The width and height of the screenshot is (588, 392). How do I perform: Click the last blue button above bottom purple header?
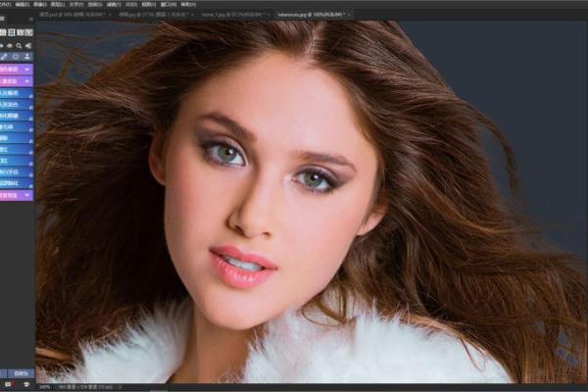[x=16, y=183]
